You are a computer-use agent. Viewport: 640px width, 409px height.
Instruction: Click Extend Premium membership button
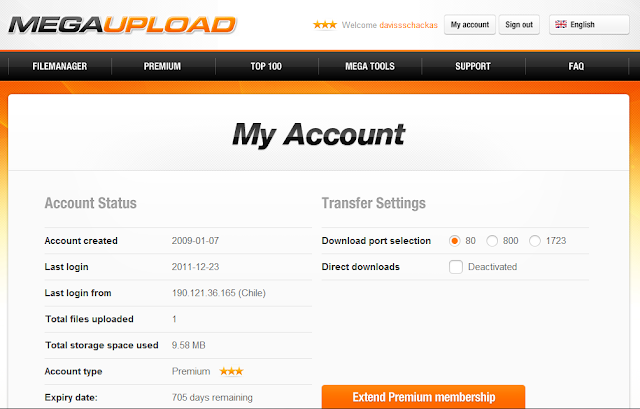click(423, 397)
